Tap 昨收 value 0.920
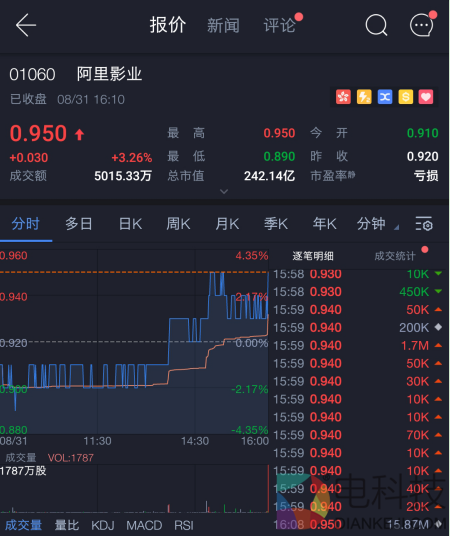450x536 pixels. point(423,156)
